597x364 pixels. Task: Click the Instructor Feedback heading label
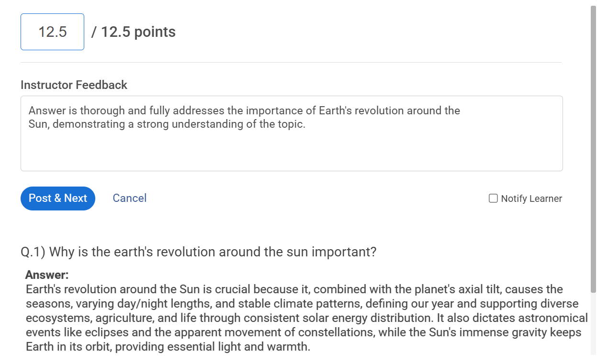74,85
